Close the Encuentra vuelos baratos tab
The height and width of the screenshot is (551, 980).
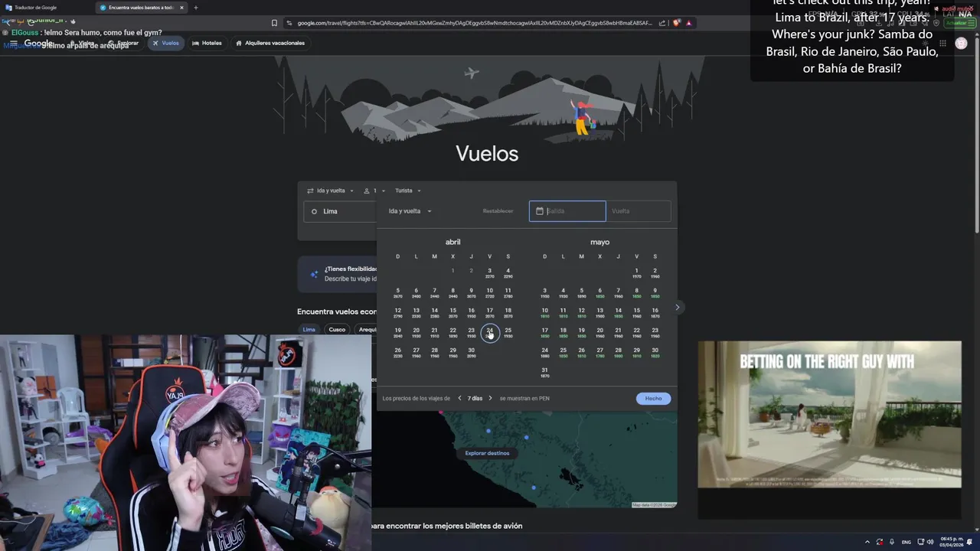(x=181, y=8)
